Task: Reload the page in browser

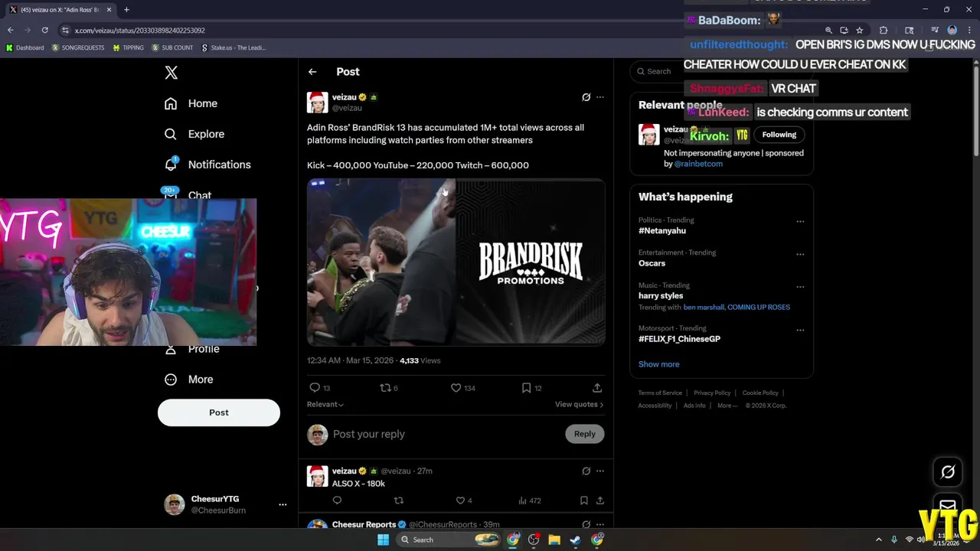Action: (45, 30)
